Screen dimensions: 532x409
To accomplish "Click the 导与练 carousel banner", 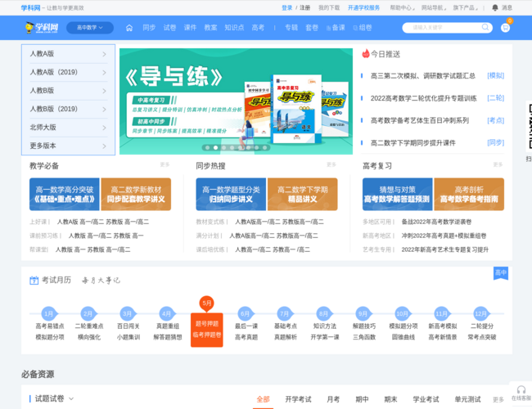I will [236, 101].
